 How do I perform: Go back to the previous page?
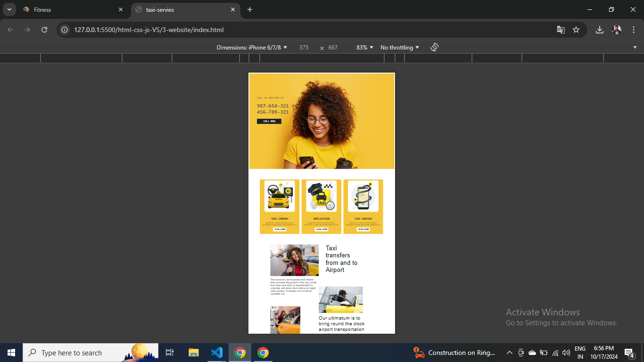(10, 30)
